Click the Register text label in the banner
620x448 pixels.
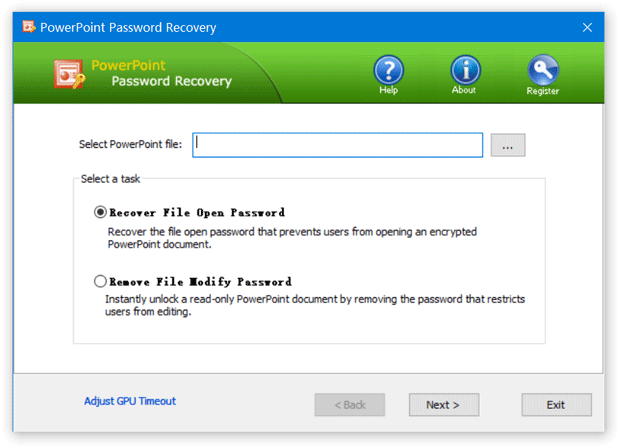coord(543,91)
